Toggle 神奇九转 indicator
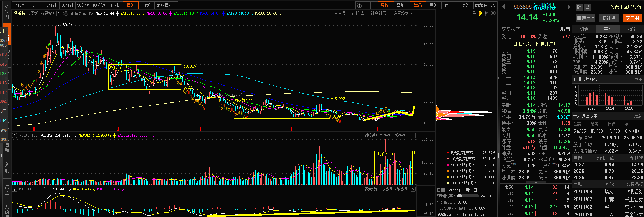 (78, 14)
